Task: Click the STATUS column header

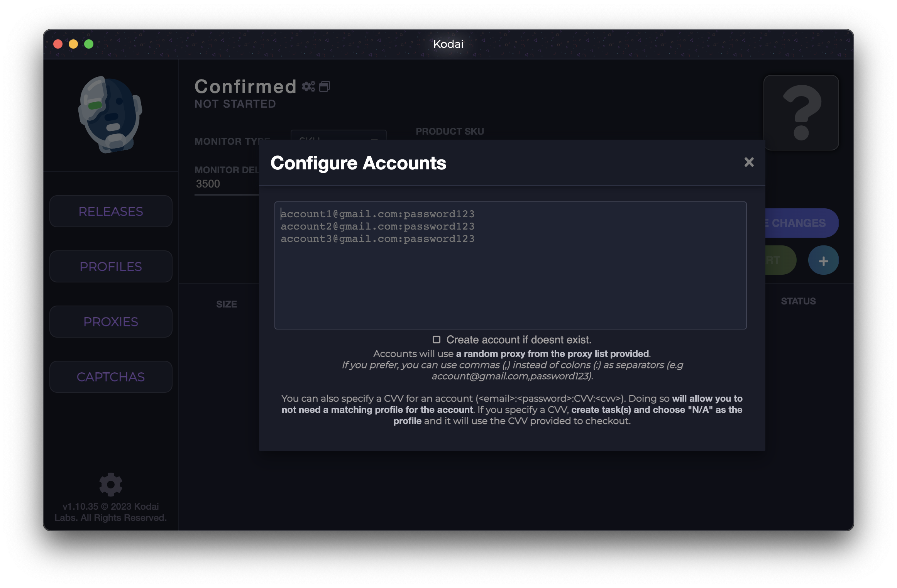Action: pos(798,301)
